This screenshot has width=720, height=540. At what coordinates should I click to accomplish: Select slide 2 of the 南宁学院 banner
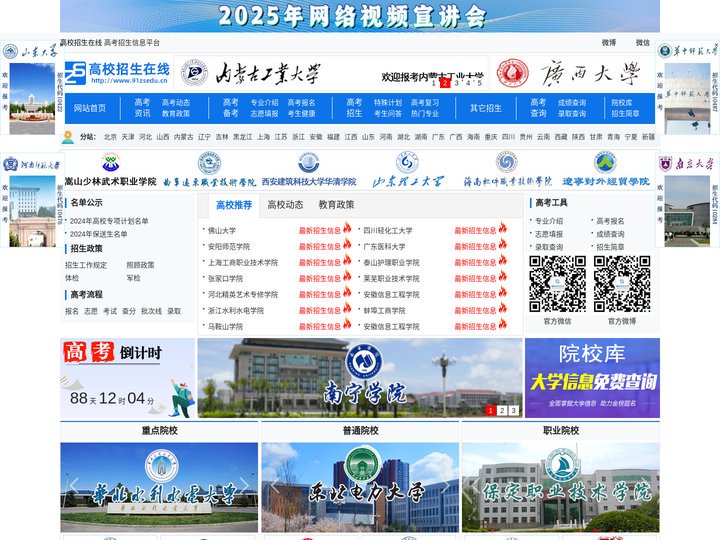point(502,411)
